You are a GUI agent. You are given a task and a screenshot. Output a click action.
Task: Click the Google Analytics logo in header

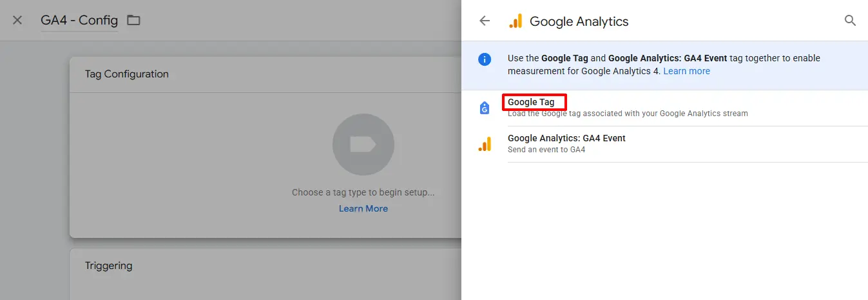pyautogui.click(x=516, y=21)
